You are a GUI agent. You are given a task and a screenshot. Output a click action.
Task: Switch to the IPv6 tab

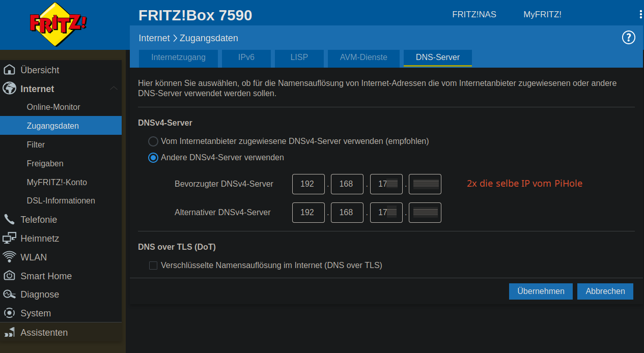[246, 58]
